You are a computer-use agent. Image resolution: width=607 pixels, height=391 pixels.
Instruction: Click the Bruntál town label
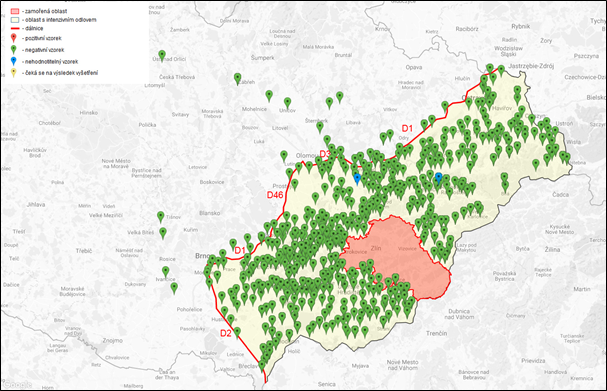click(x=343, y=55)
